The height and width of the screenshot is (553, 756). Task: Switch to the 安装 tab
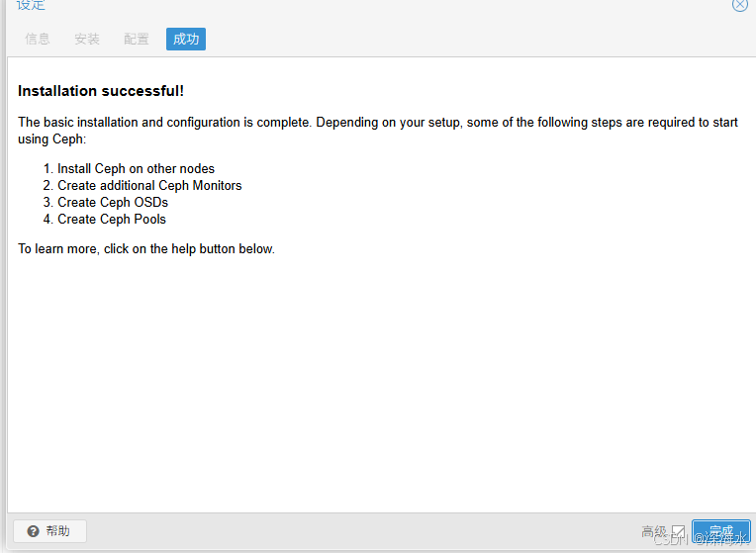tap(87, 39)
